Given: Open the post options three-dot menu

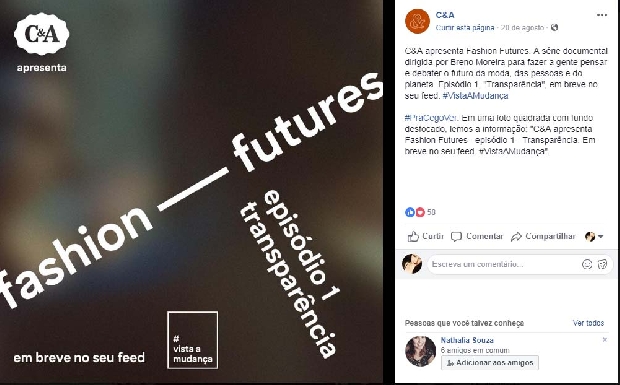Looking at the screenshot, I should [602, 15].
